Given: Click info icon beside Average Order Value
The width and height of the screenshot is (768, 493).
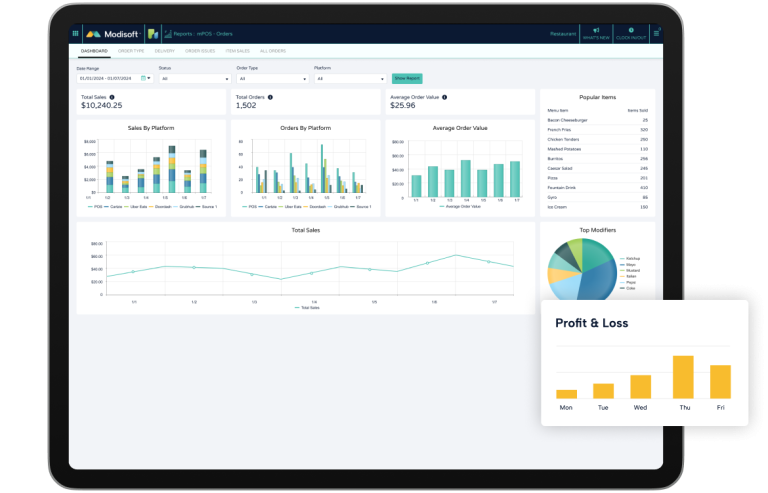Looking at the screenshot, I should pos(444,97).
